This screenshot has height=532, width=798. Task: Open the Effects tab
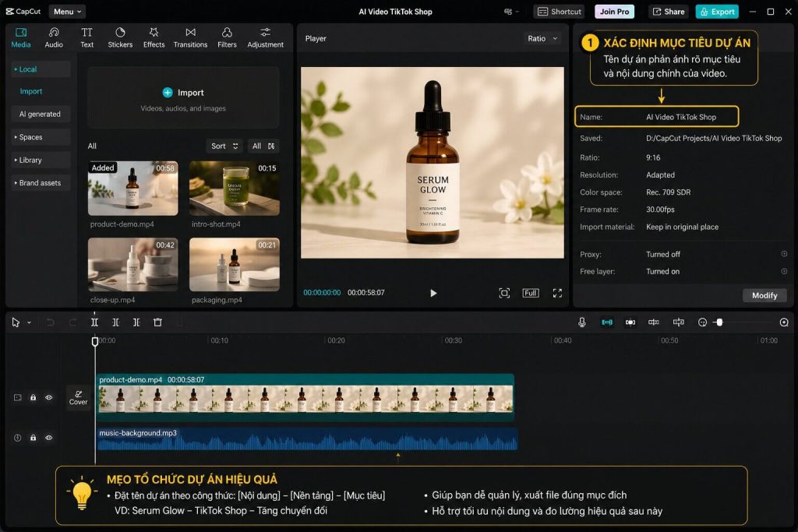154,38
